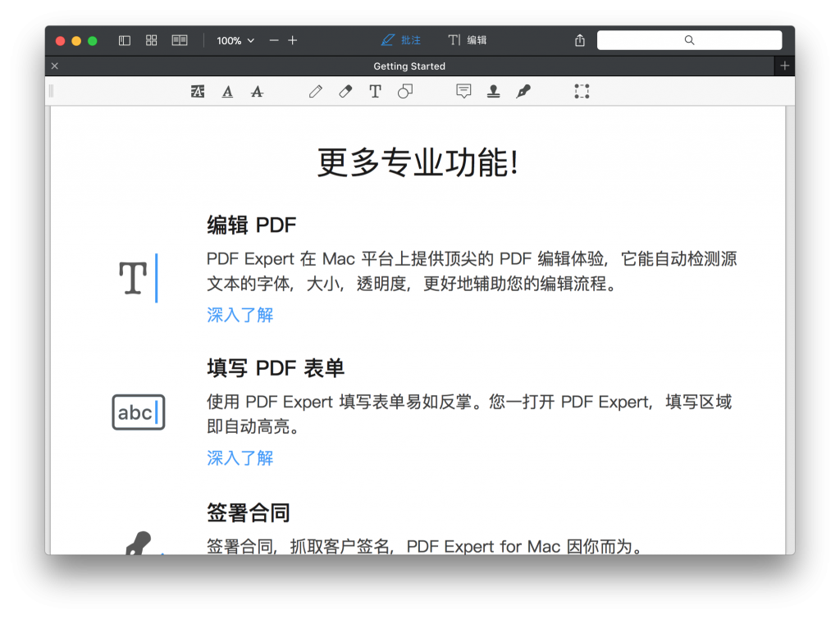Screen dimensions: 840x619
Task: Close the Getting Started tab
Action: (x=55, y=66)
